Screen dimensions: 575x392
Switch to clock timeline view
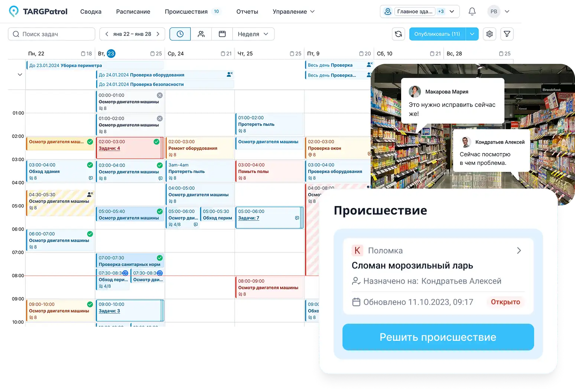tap(180, 34)
